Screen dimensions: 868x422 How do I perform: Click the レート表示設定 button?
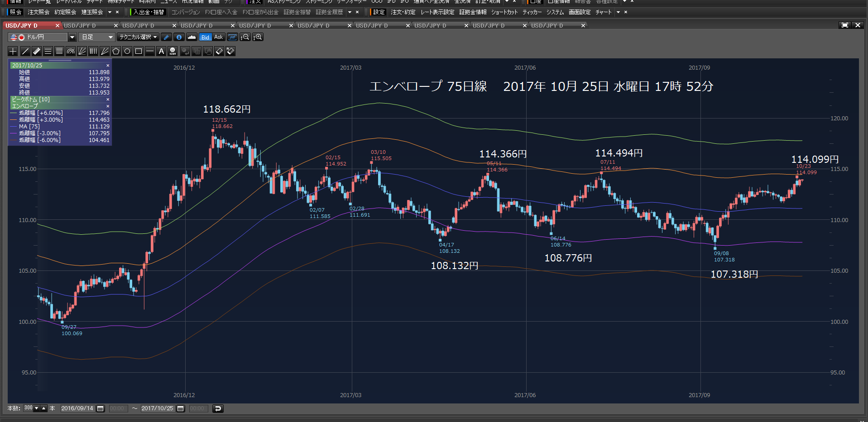(x=437, y=12)
